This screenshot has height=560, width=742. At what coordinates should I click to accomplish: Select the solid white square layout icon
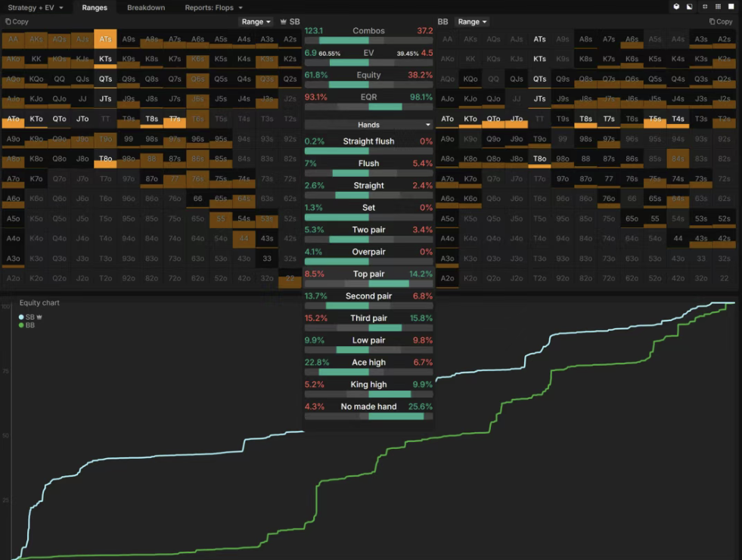point(731,7)
